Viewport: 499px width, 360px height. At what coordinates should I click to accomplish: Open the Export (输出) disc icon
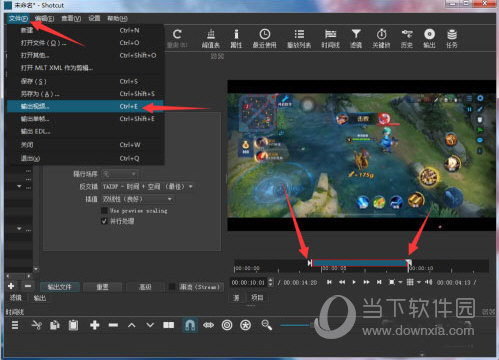(429, 39)
